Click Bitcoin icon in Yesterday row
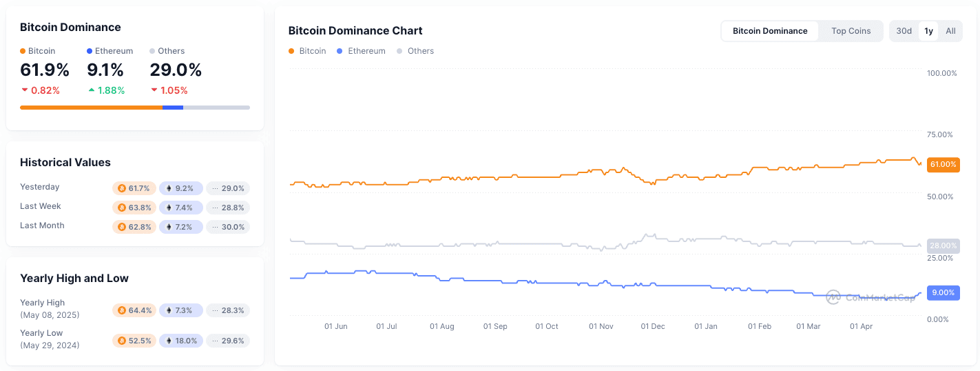Image resolution: width=980 pixels, height=371 pixels. click(122, 188)
